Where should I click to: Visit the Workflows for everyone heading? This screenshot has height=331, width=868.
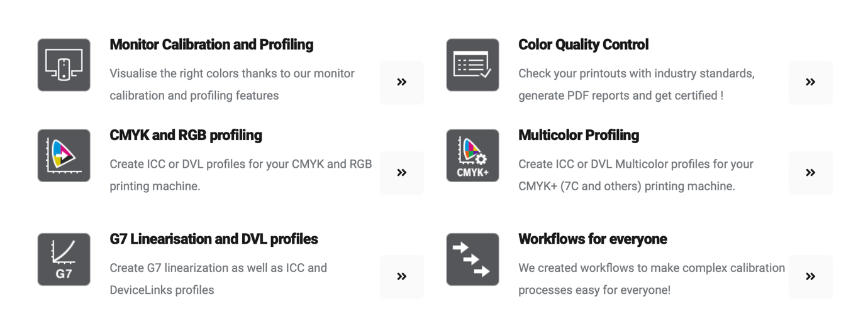pyautogui.click(x=593, y=239)
